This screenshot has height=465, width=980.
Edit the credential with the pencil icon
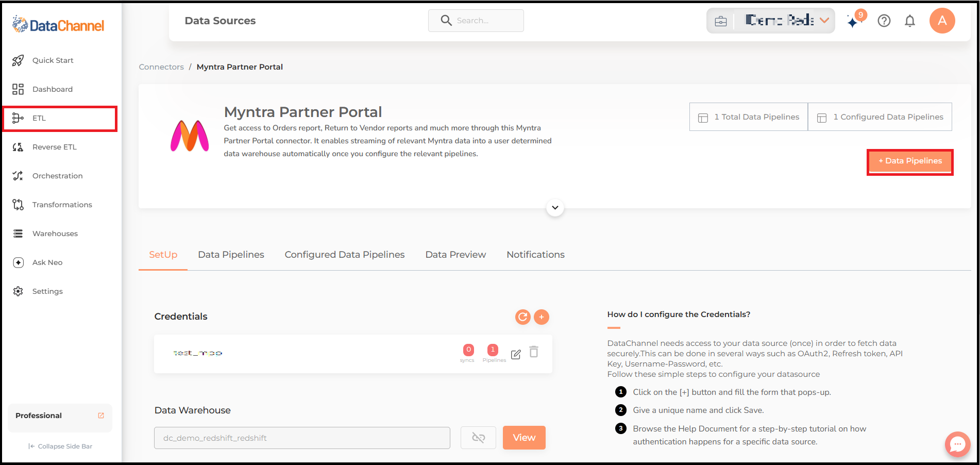pyautogui.click(x=516, y=354)
